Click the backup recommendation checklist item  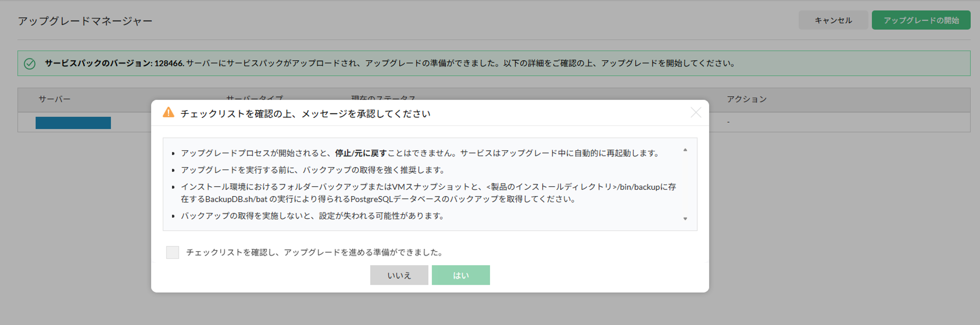click(313, 170)
